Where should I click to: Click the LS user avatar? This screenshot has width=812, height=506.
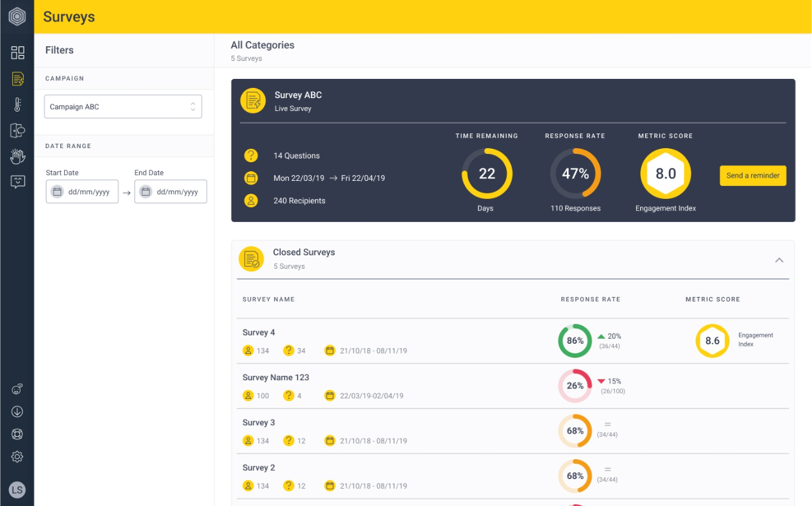(x=17, y=490)
